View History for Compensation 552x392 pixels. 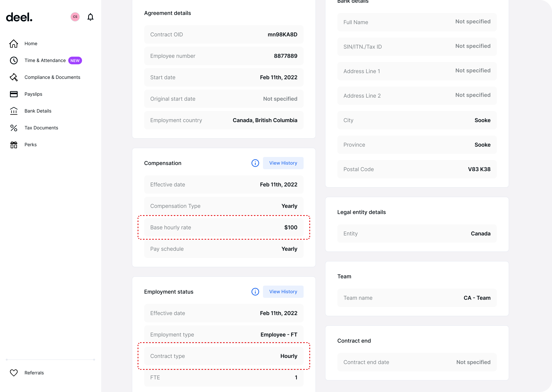[283, 163]
